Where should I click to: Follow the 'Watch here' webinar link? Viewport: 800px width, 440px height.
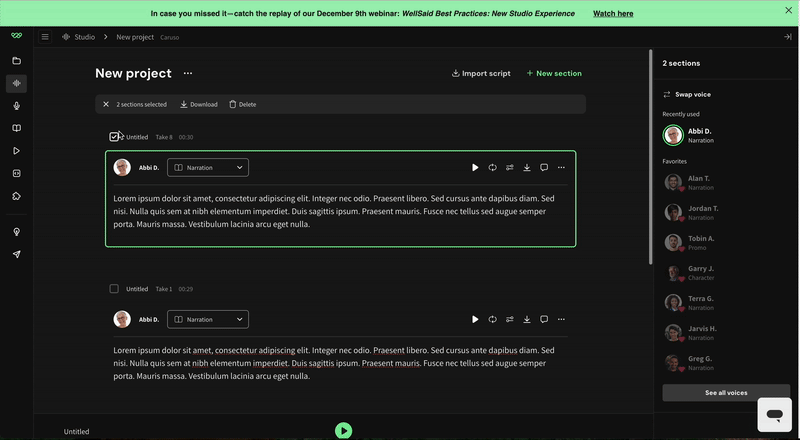pos(612,14)
